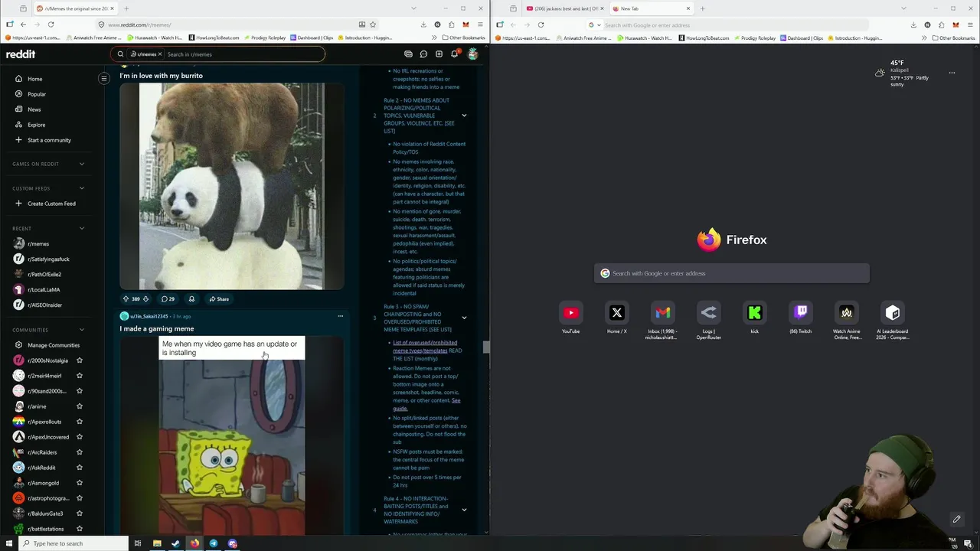
Task: Open options menu on gaming meme post
Action: pos(341,316)
